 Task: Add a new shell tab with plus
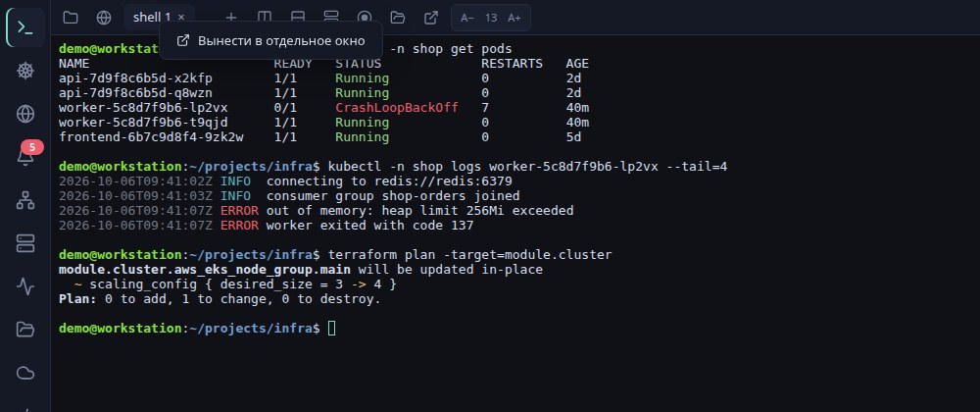[x=231, y=18]
